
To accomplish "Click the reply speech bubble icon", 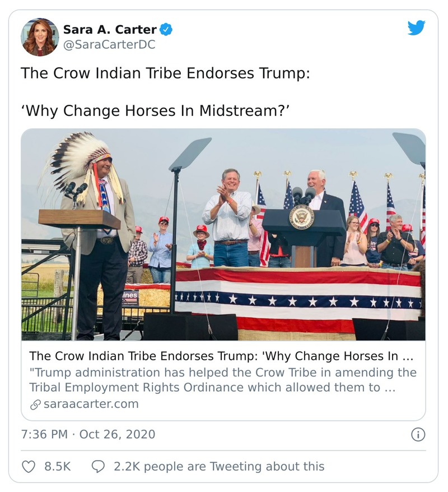I will click(x=98, y=466).
